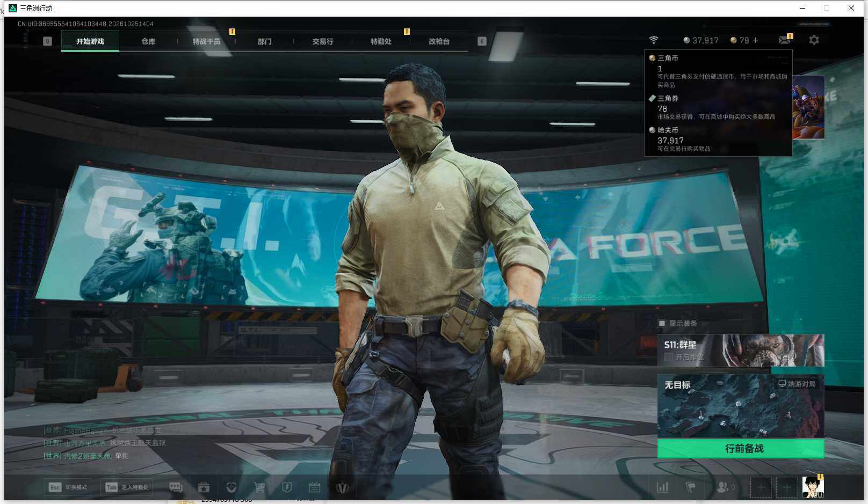Open the settings gear icon
The height and width of the screenshot is (504, 868).
point(814,40)
